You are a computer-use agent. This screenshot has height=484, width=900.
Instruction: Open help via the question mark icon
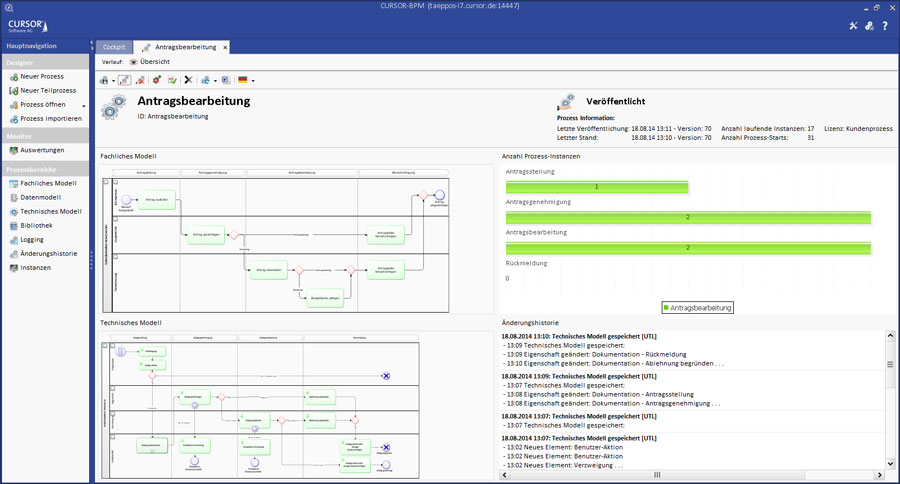tap(885, 26)
